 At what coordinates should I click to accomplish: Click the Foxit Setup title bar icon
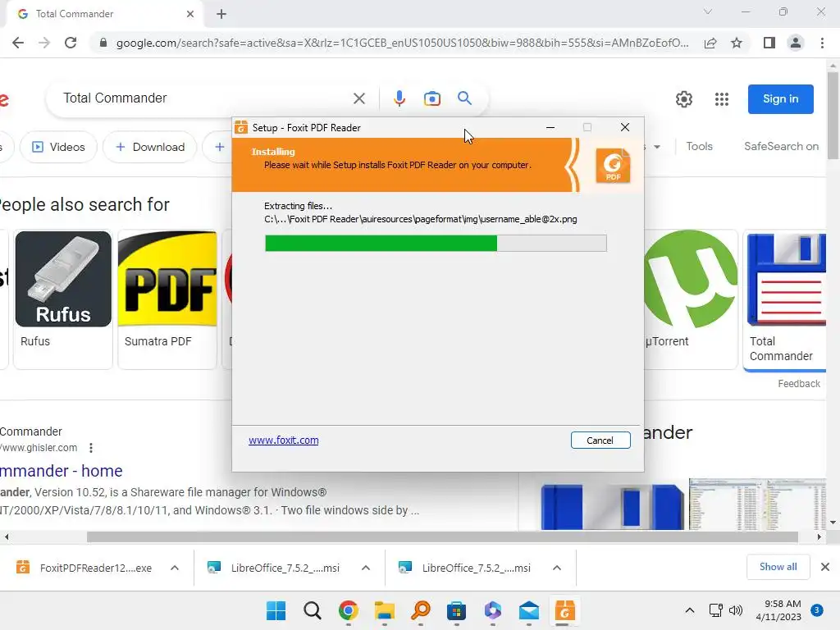pyautogui.click(x=241, y=127)
